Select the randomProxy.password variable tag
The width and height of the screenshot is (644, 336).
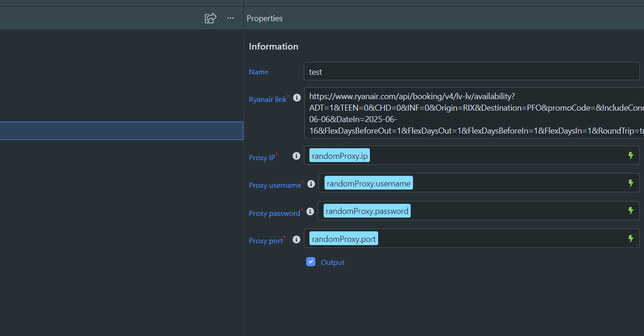pyautogui.click(x=367, y=211)
